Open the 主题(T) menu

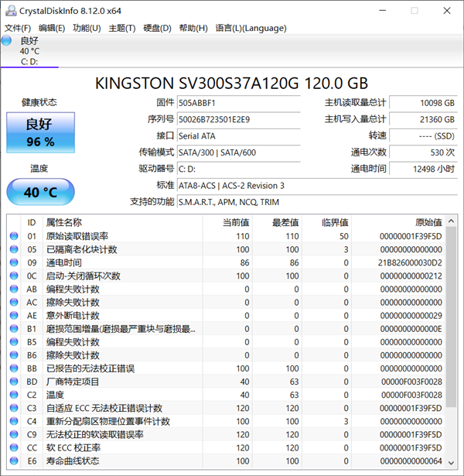(x=121, y=28)
